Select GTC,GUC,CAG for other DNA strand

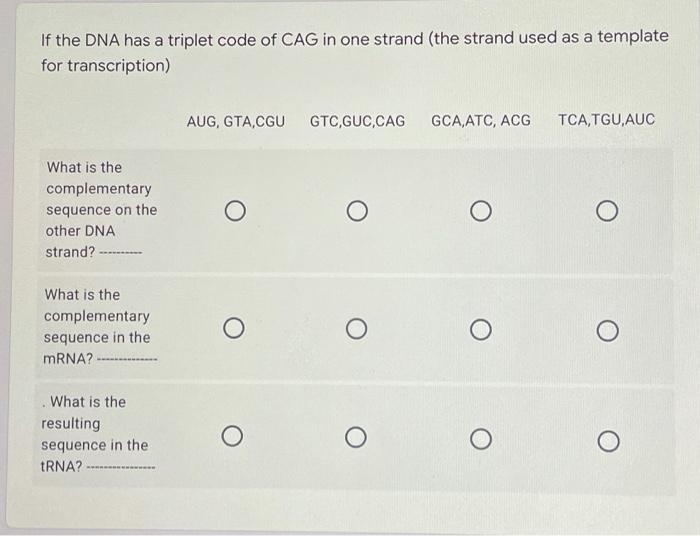click(x=357, y=211)
